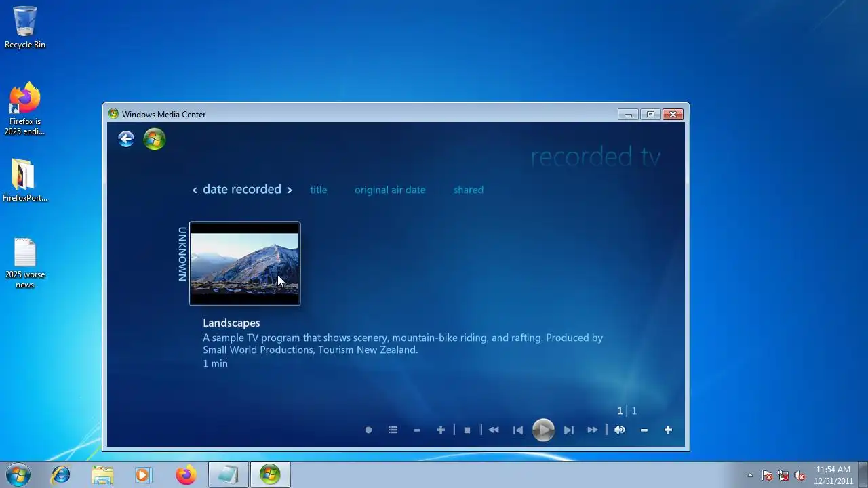
Task: Click the UNKNOWN date group label
Action: (x=182, y=254)
